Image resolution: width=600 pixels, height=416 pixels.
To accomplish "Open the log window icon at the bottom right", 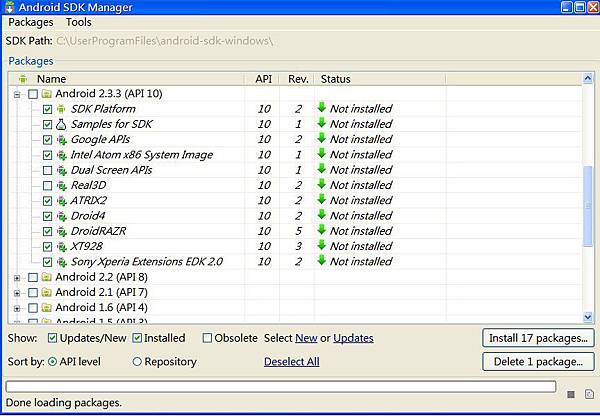I will [589, 394].
